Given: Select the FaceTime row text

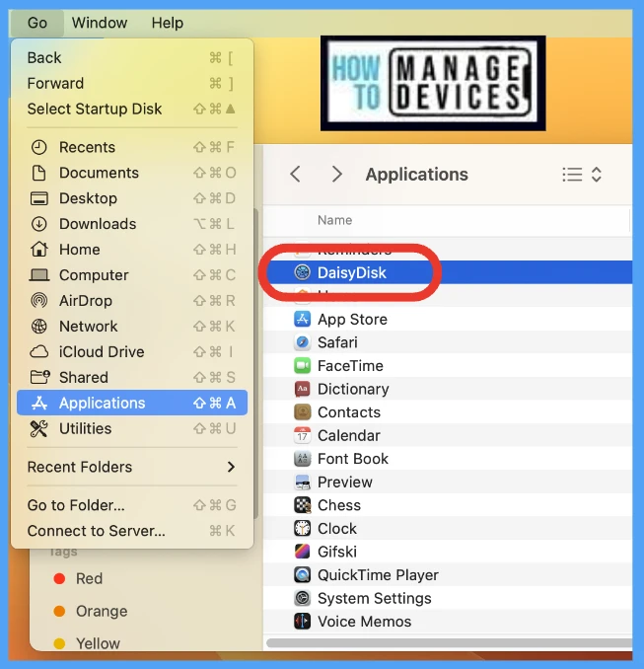Looking at the screenshot, I should 350,366.
